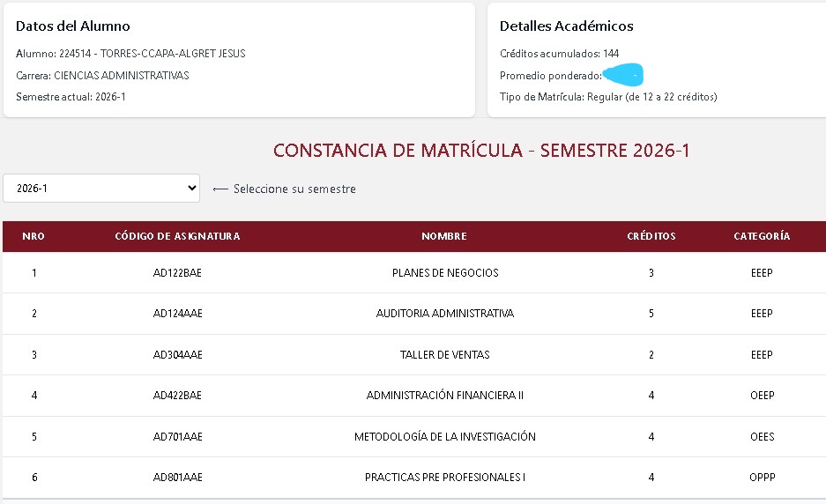
Task: Open the 2026-1 semester dropdown
Action: pyautogui.click(x=101, y=188)
